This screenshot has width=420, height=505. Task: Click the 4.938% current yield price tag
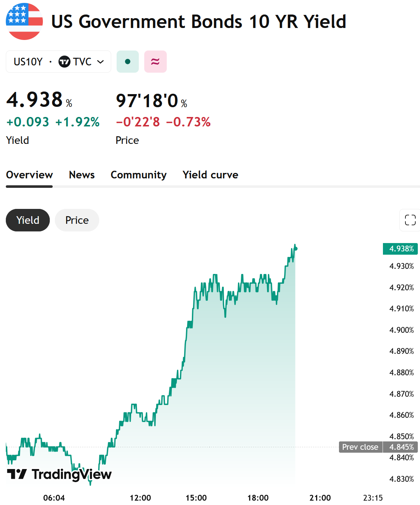(400, 249)
